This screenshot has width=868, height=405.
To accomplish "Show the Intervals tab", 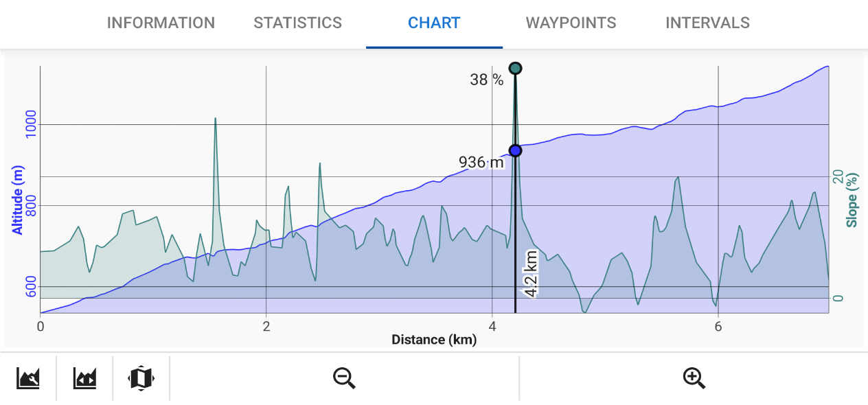I will pyautogui.click(x=707, y=23).
